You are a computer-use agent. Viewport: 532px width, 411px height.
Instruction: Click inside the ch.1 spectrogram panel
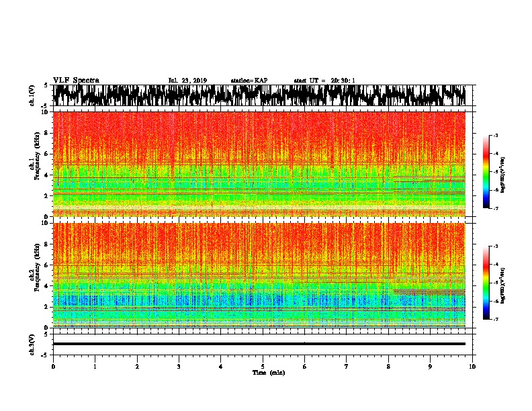pyautogui.click(x=259, y=164)
